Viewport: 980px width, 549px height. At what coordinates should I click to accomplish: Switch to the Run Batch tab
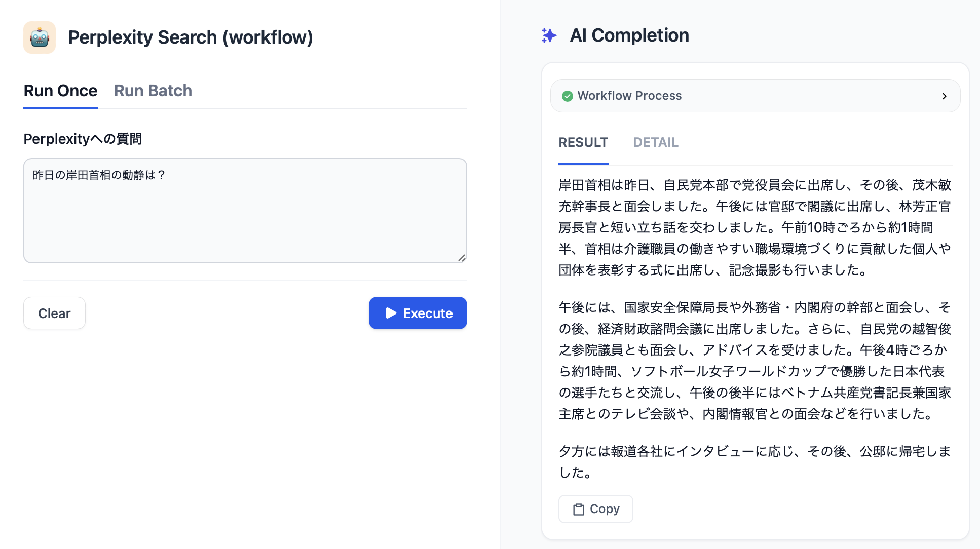(153, 91)
